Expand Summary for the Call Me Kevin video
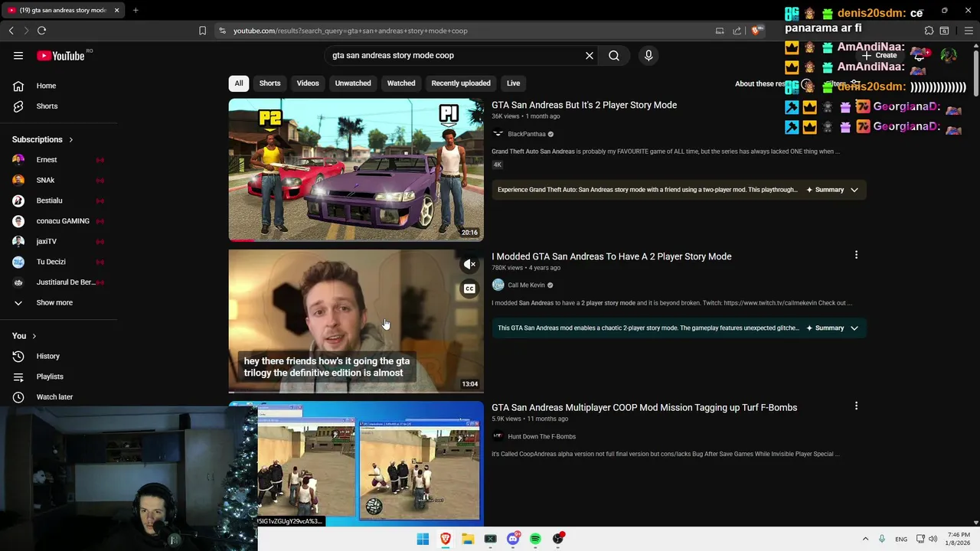 tap(832, 328)
